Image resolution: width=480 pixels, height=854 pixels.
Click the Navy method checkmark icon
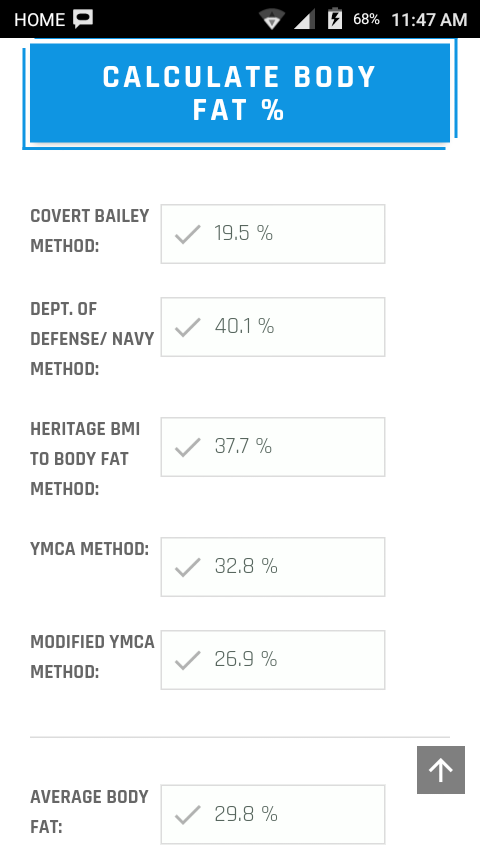(188, 327)
